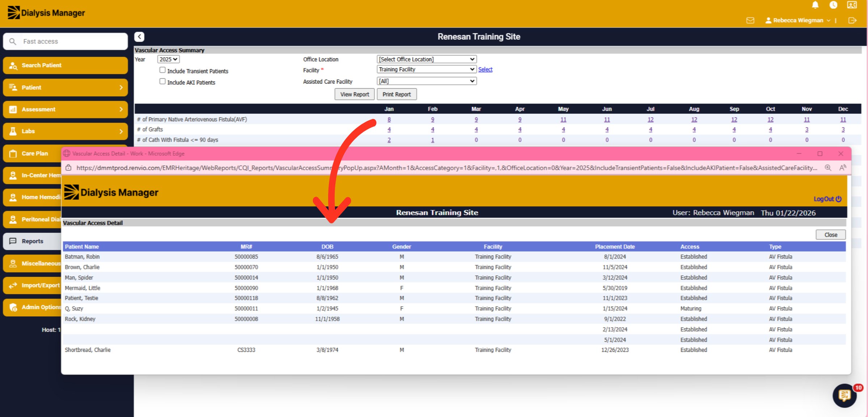Select the Batman, Robin patient row
The image size is (868, 417).
click(454, 257)
